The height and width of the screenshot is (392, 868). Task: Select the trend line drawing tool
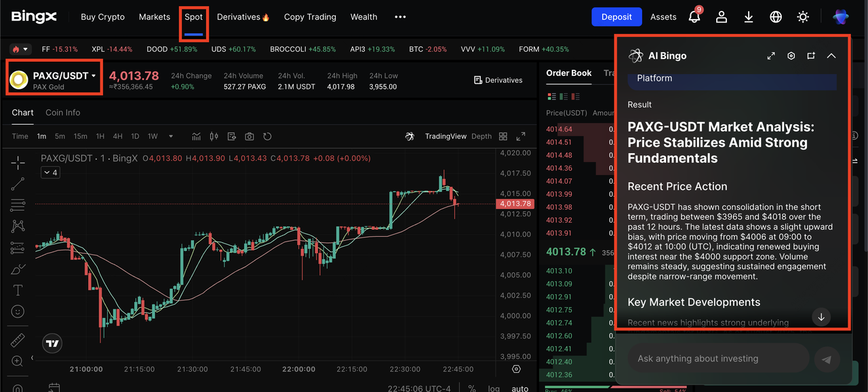(x=18, y=183)
